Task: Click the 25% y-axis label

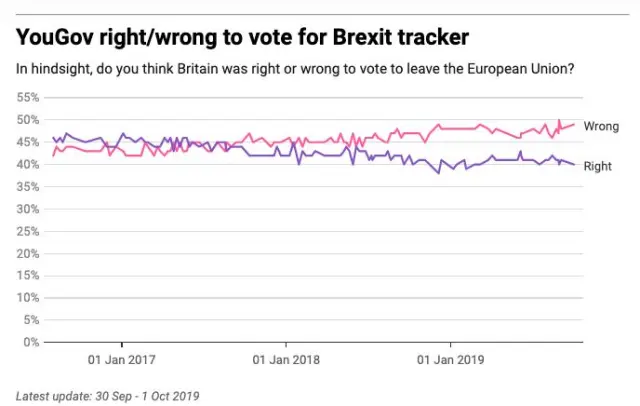Action: [27, 231]
